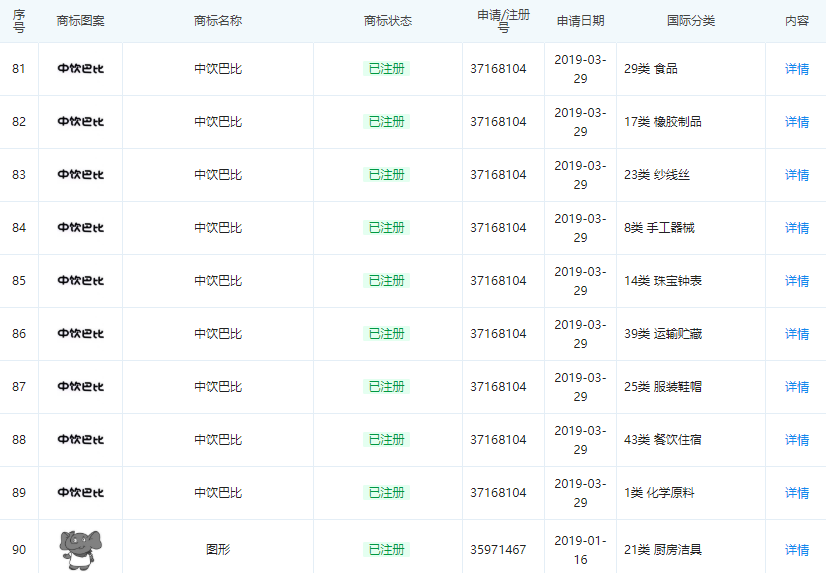Image resolution: width=826 pixels, height=573 pixels.
Task: Click the 中饮巴比 logo thumbnail in row 88
Action: click(x=80, y=440)
